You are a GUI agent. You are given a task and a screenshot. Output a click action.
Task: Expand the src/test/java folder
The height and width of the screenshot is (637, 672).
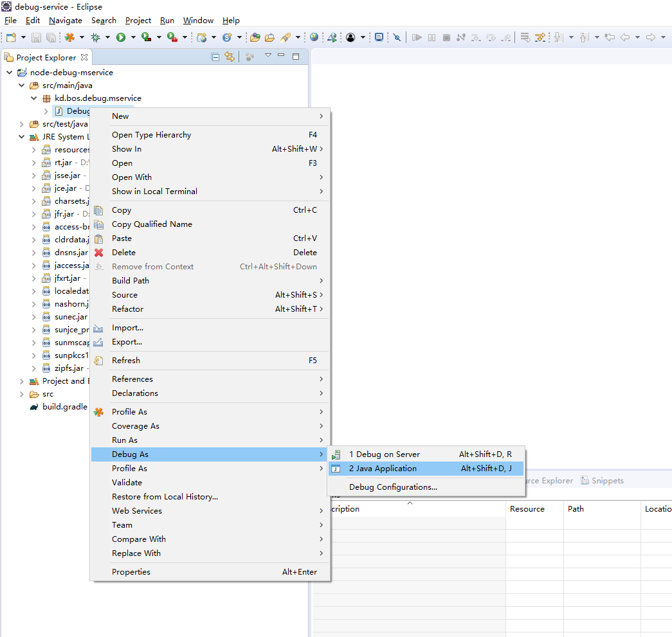coord(21,124)
